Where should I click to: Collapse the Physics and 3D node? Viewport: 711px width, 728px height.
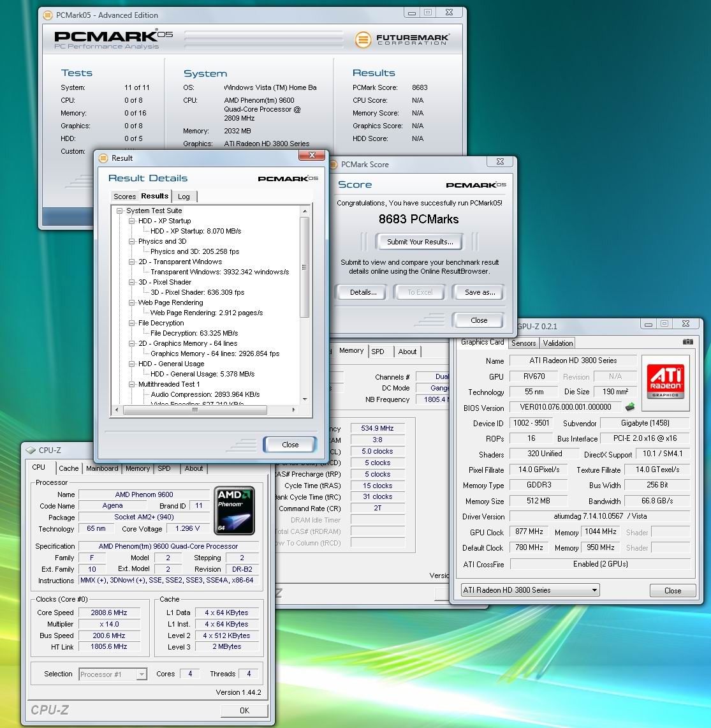(132, 241)
